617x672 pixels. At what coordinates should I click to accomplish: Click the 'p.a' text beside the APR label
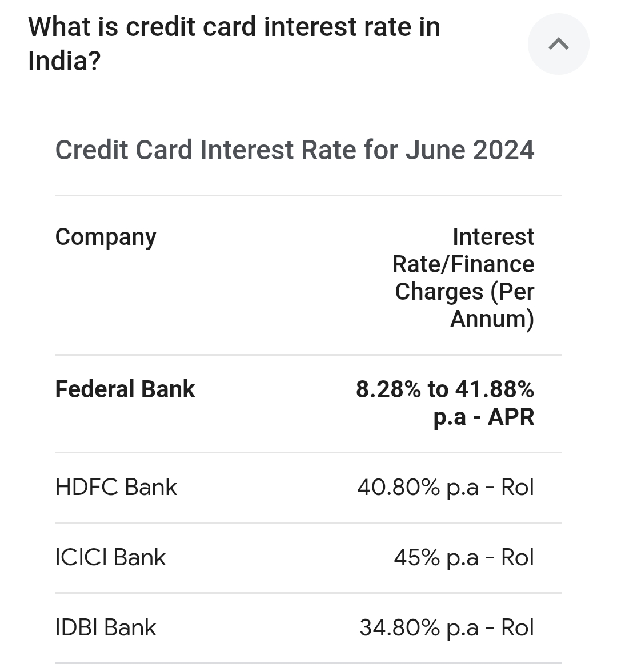click(450, 417)
